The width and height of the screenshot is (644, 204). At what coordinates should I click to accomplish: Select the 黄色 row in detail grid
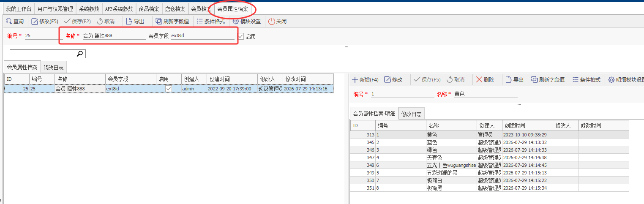pyautogui.click(x=489, y=135)
